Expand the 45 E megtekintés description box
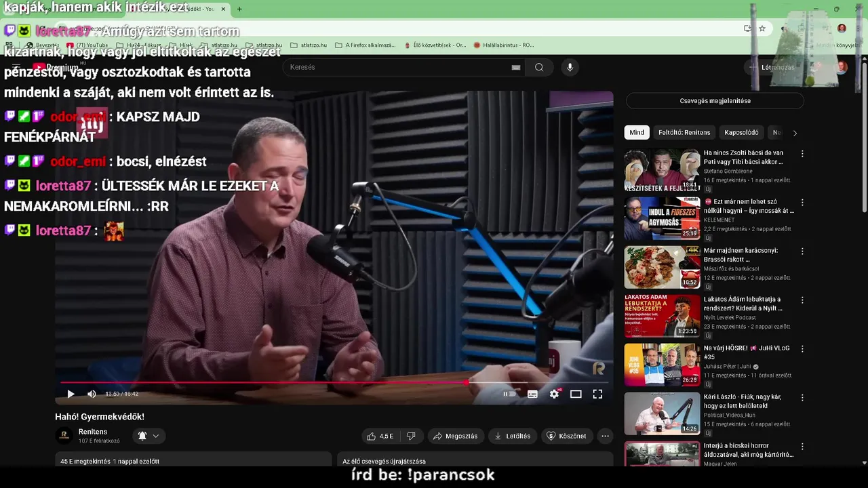The height and width of the screenshot is (488, 868). 193,460
